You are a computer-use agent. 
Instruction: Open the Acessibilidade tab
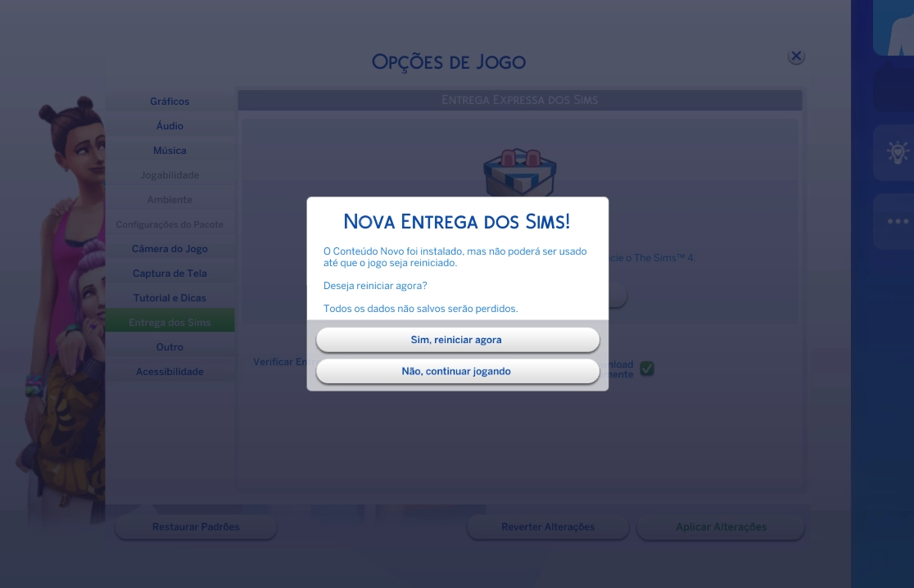(170, 371)
